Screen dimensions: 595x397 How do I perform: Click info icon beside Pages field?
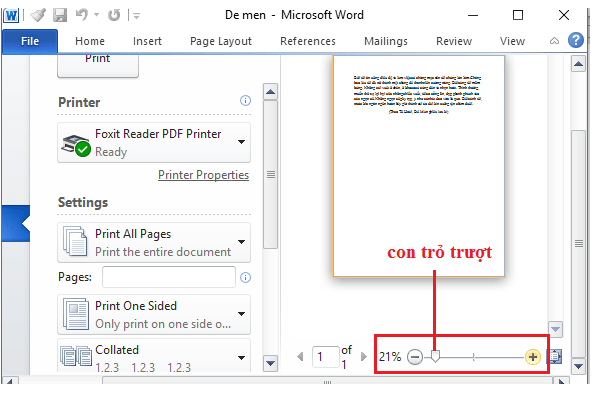coord(246,277)
